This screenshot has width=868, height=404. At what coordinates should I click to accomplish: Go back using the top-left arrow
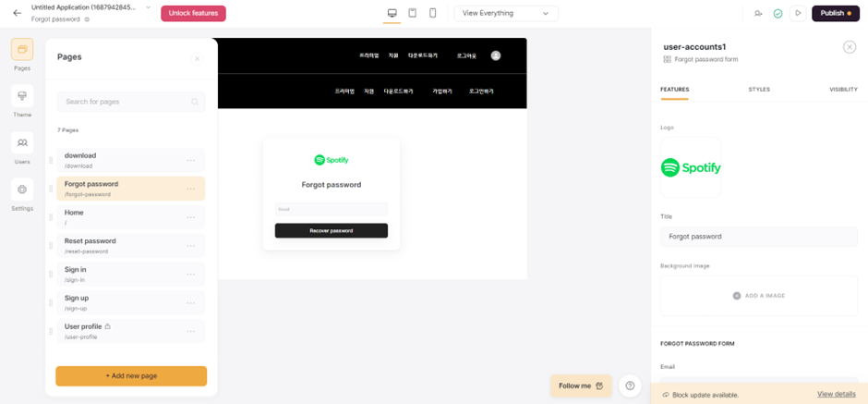[x=18, y=13]
